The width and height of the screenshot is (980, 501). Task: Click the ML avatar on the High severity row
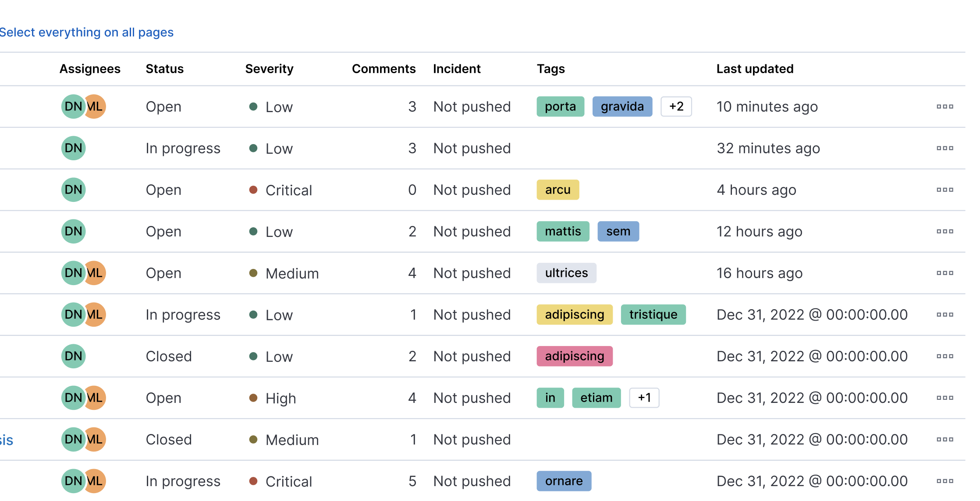click(95, 398)
